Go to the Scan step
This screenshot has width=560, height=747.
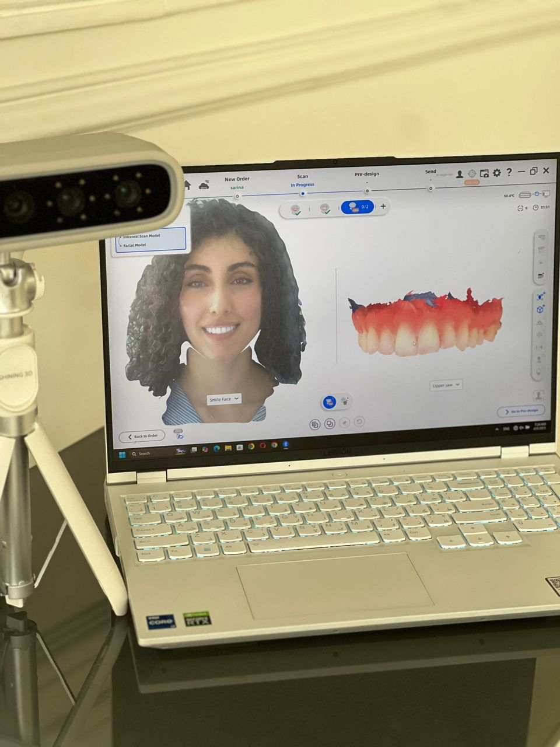[x=302, y=176]
